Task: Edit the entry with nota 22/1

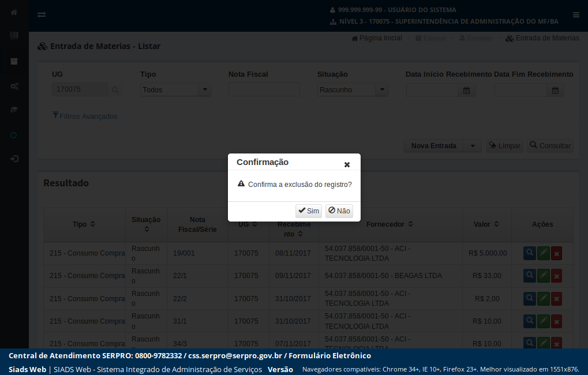Action: [x=544, y=276]
